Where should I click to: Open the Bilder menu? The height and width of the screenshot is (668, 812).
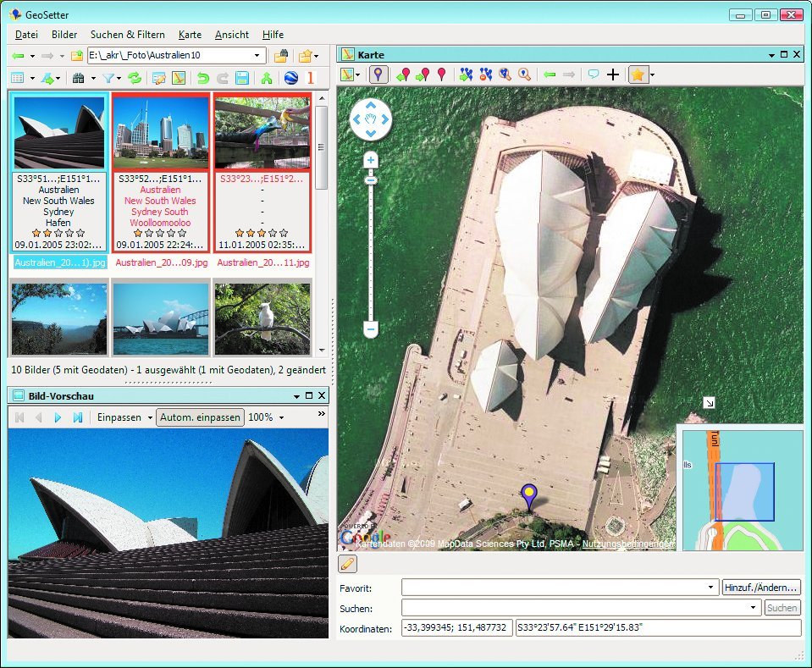[64, 35]
